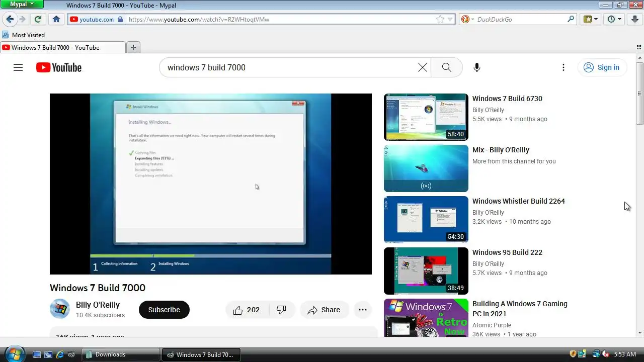The image size is (644, 362).
Task: Open the URL history dropdown arrow
Action: pos(450,19)
